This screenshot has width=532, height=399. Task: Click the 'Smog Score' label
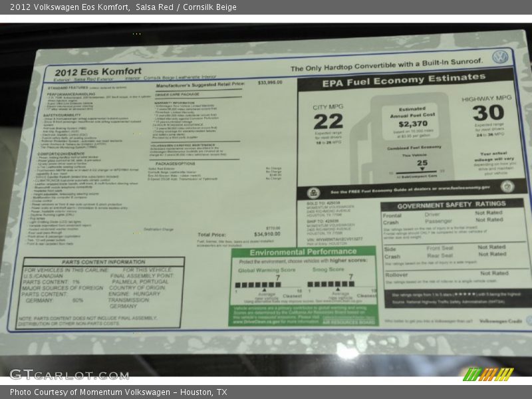pos(328,269)
